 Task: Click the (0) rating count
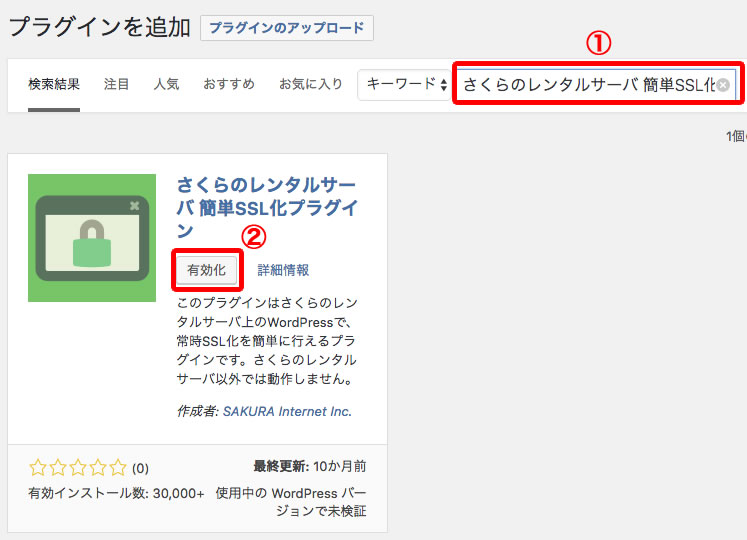point(140,467)
